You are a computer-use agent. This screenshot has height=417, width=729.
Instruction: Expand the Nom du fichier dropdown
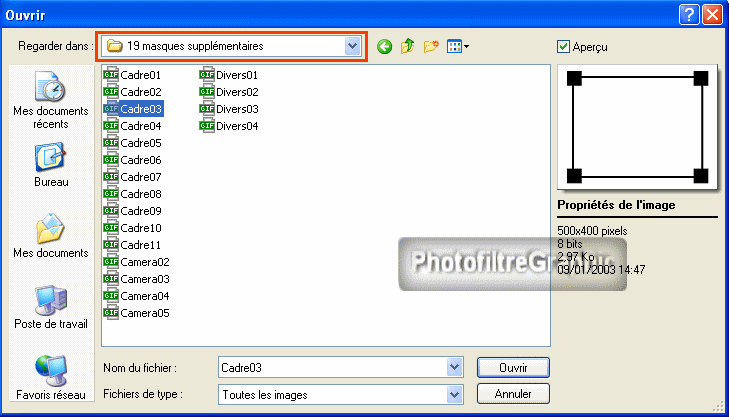tap(455, 367)
